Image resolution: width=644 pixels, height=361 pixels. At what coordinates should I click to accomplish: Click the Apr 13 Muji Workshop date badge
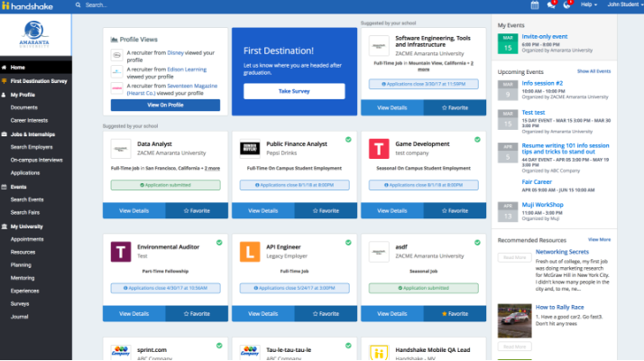tap(508, 212)
